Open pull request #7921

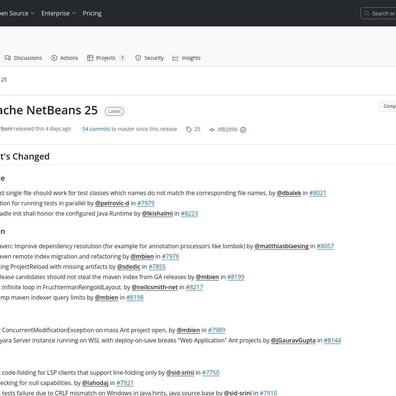[x=125, y=383]
